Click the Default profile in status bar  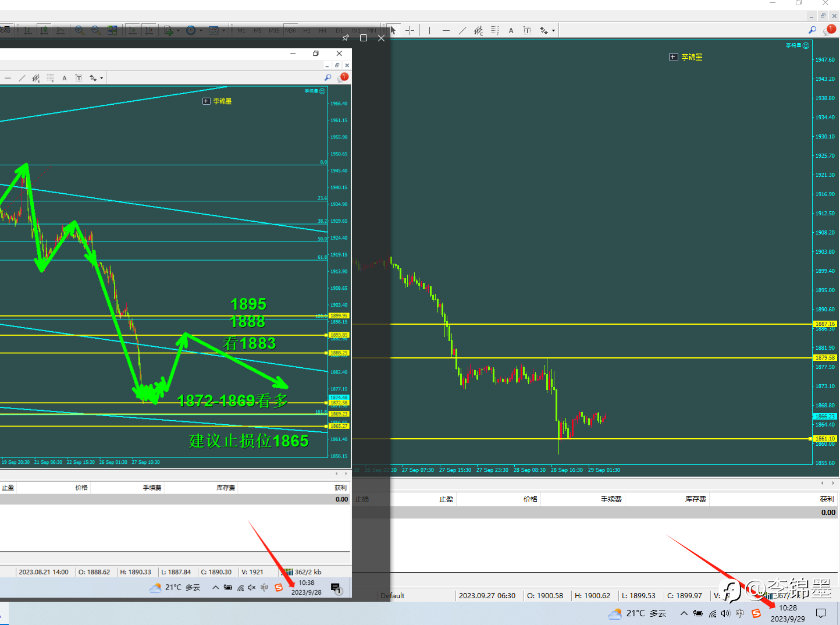pos(393,596)
